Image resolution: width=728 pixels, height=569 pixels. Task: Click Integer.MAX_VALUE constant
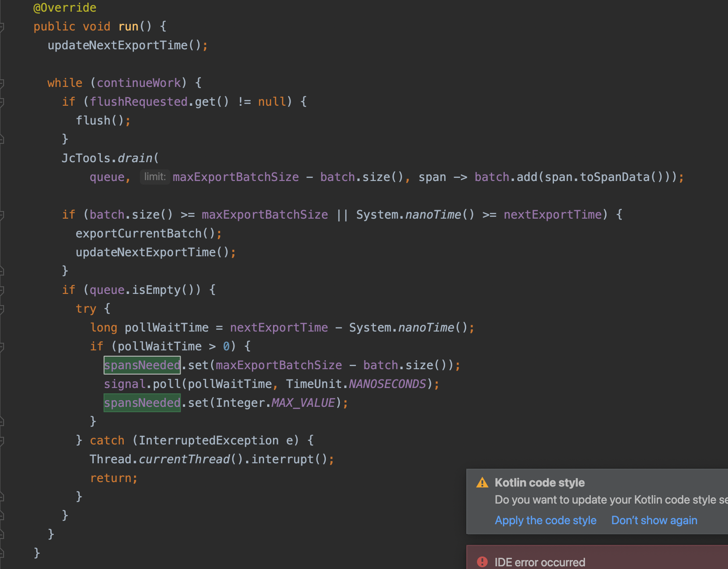pyautogui.click(x=275, y=403)
